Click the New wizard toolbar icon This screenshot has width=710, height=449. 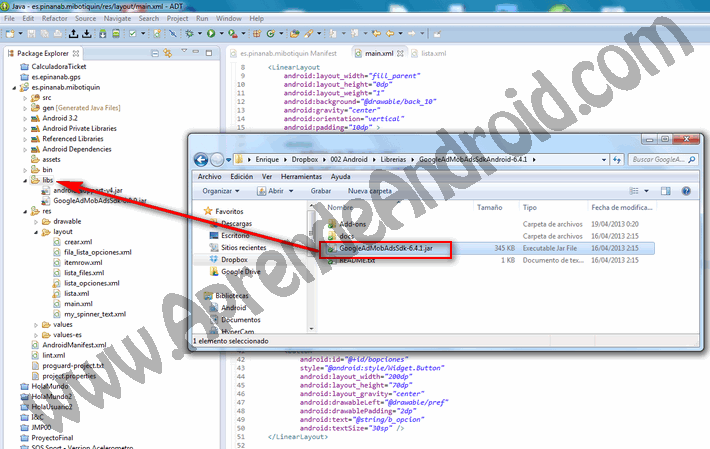coord(10,33)
